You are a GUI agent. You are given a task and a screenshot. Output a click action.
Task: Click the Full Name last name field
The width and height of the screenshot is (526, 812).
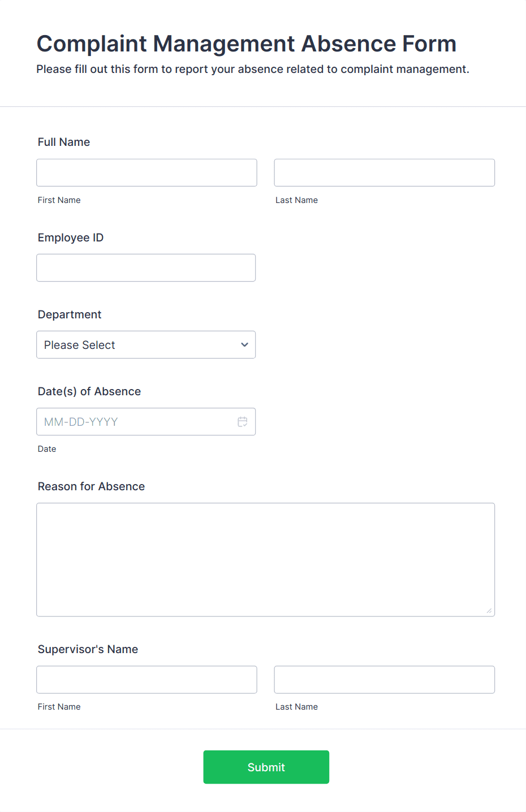pyautogui.click(x=384, y=172)
